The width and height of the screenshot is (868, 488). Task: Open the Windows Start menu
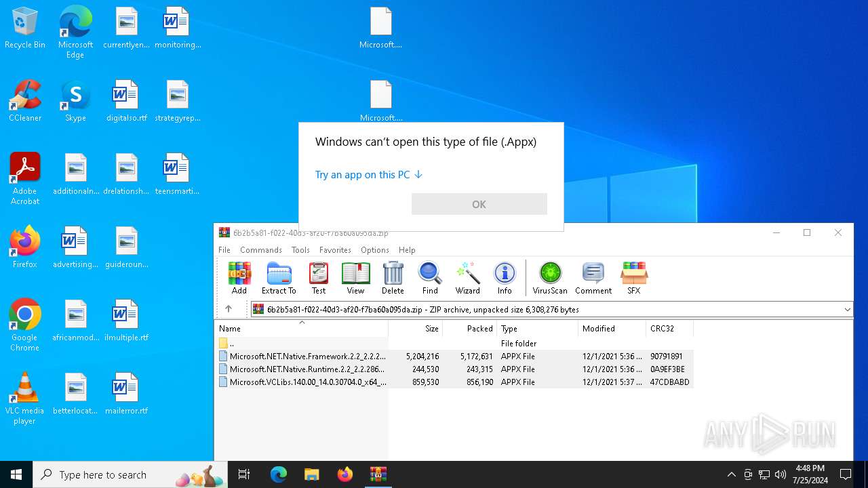[16, 474]
